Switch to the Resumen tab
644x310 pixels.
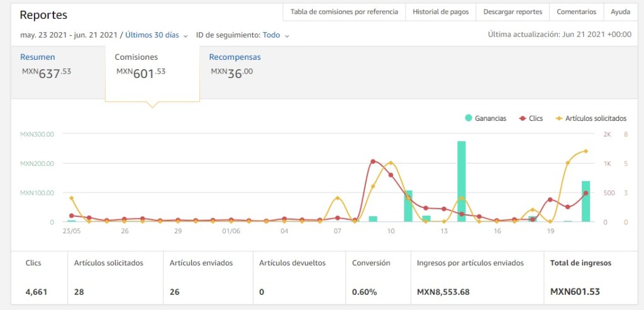(38, 57)
